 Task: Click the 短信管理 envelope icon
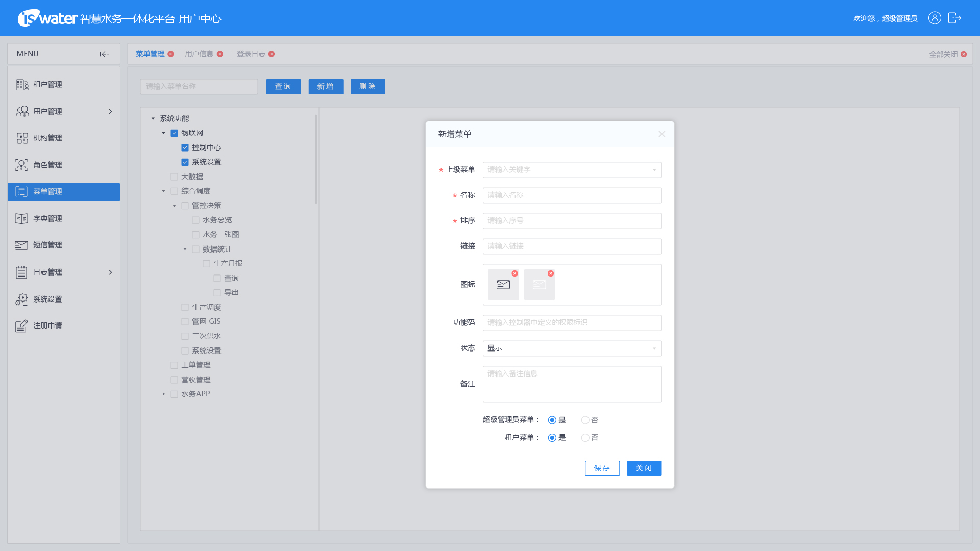pyautogui.click(x=21, y=245)
